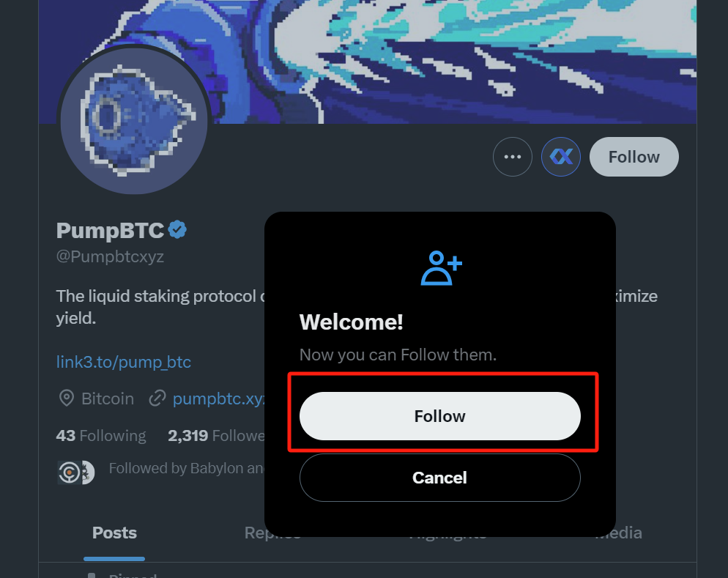Screen dimensions: 728x578
Task: Switch to the Media tab
Action: [620, 533]
